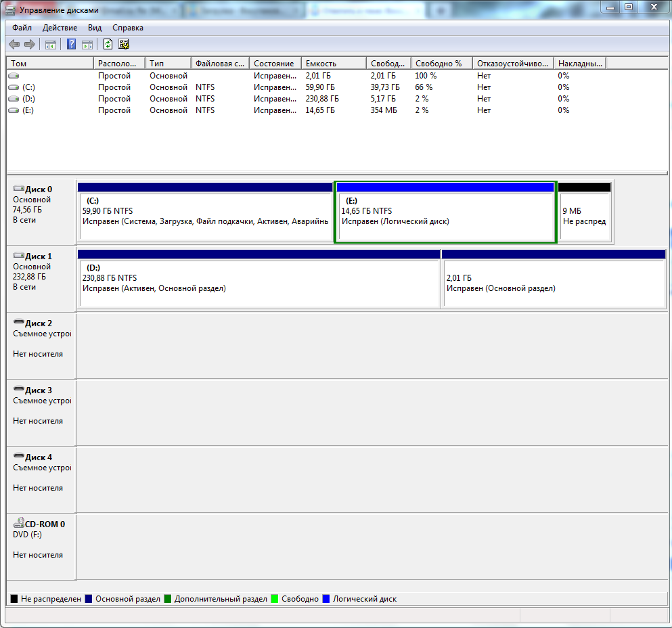Click the DVD (F:) label under CD-ROM 0
This screenshot has width=672, height=628.
tap(28, 535)
